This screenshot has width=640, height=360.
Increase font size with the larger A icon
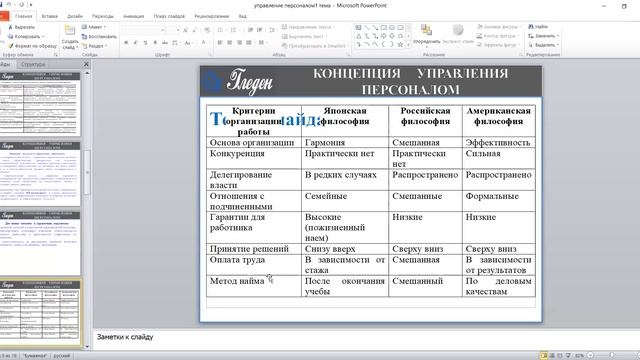(x=185, y=30)
